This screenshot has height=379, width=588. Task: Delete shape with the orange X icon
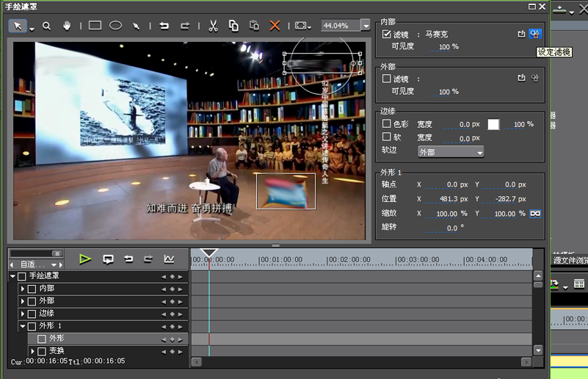pyautogui.click(x=275, y=26)
